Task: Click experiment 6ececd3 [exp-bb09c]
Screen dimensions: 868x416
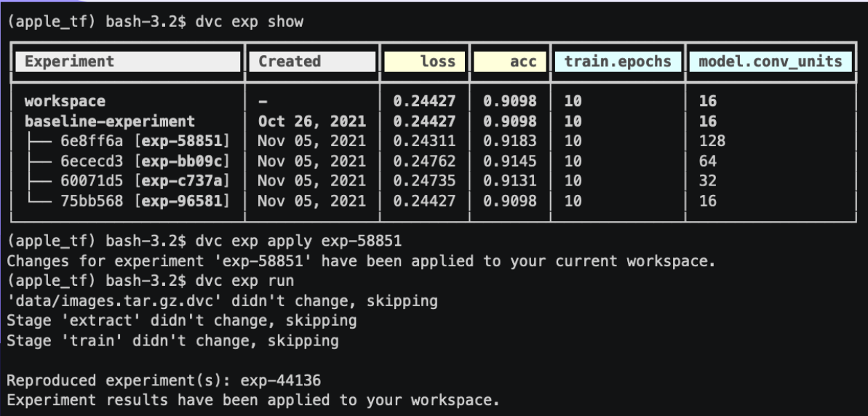Action: click(145, 161)
